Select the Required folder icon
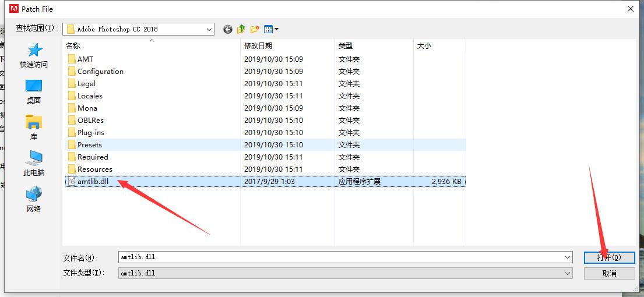Screen dimensions: 644x297 [x=72, y=157]
